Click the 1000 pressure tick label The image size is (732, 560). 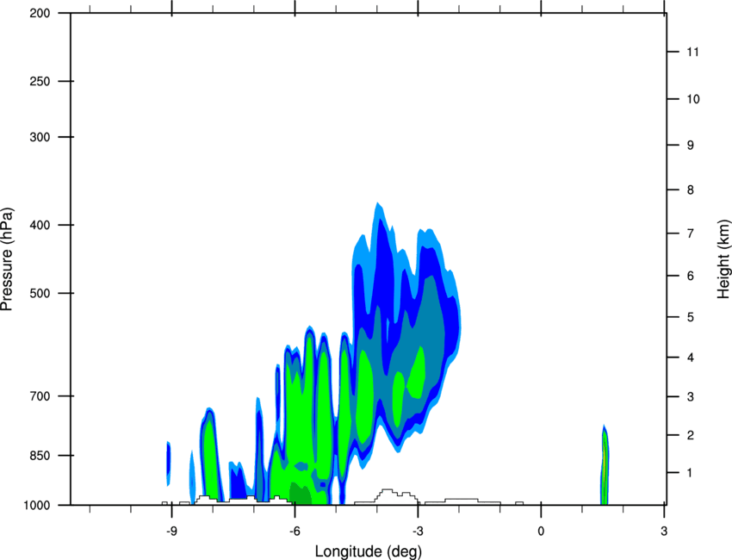36,505
